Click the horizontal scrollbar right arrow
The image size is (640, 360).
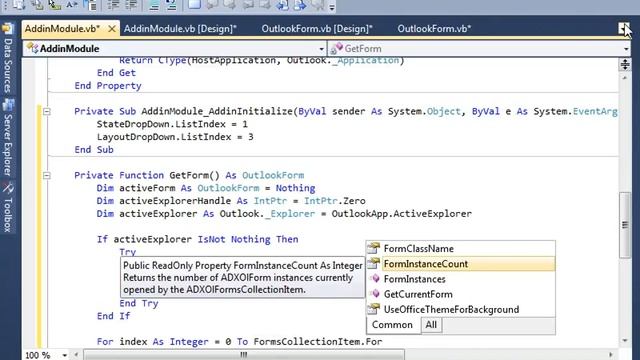(x=611, y=355)
